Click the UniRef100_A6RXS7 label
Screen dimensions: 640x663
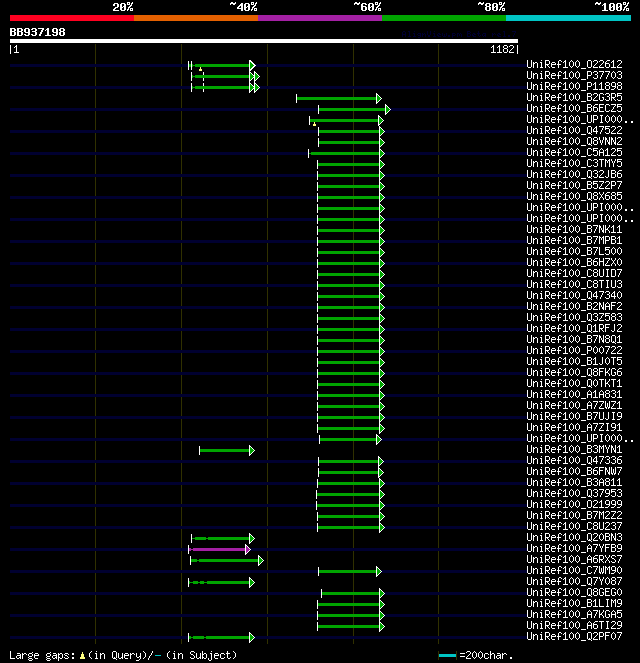tap(574, 559)
